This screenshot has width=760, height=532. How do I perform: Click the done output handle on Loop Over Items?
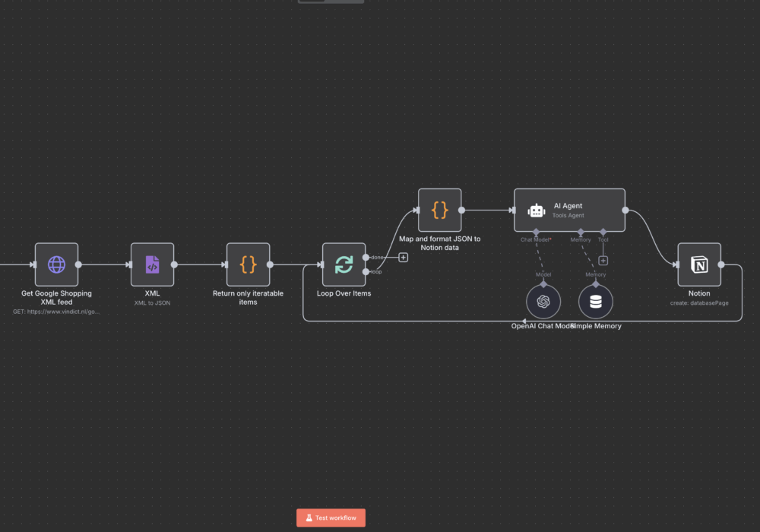(366, 258)
